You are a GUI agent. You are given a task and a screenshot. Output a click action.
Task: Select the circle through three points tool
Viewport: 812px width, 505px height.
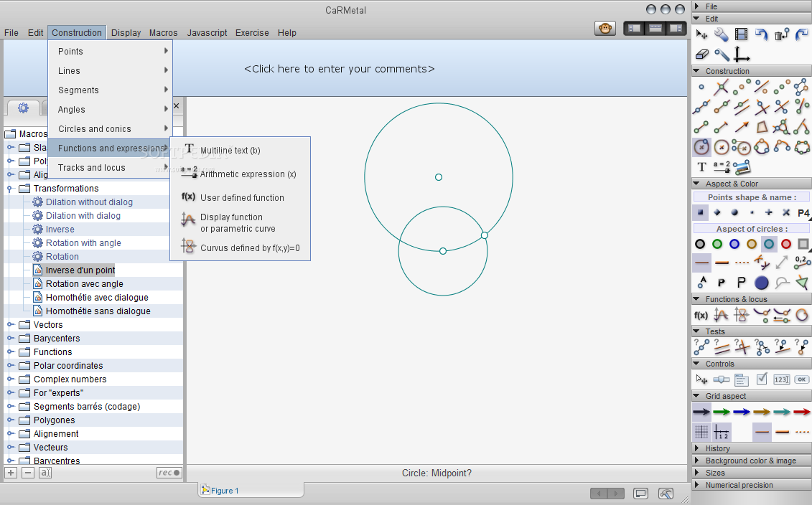tap(761, 147)
